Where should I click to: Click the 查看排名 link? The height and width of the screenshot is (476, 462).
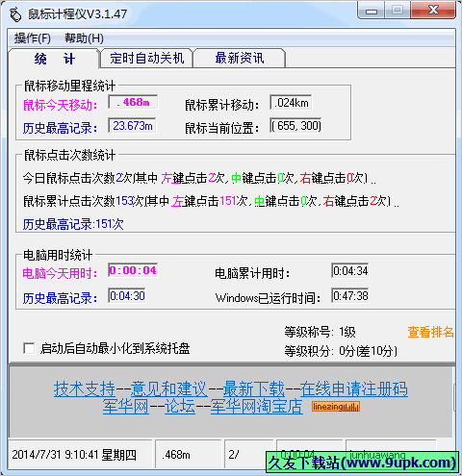point(430,332)
